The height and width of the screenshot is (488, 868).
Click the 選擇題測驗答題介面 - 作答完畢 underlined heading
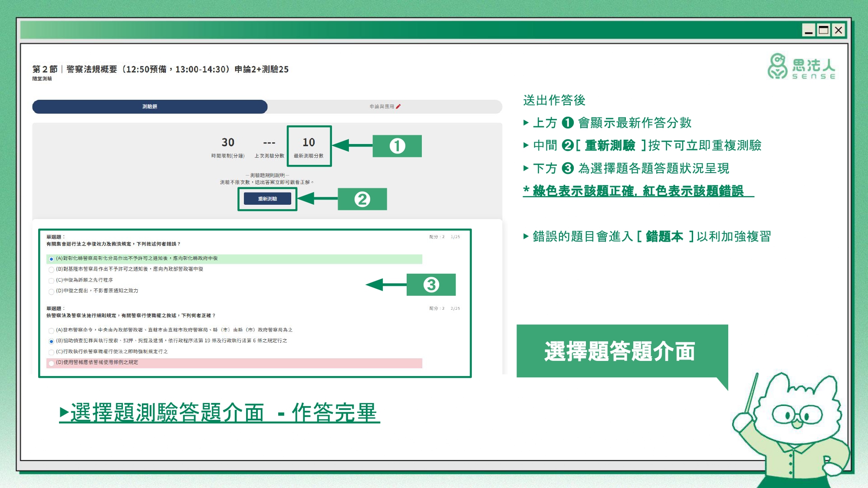[x=220, y=412]
